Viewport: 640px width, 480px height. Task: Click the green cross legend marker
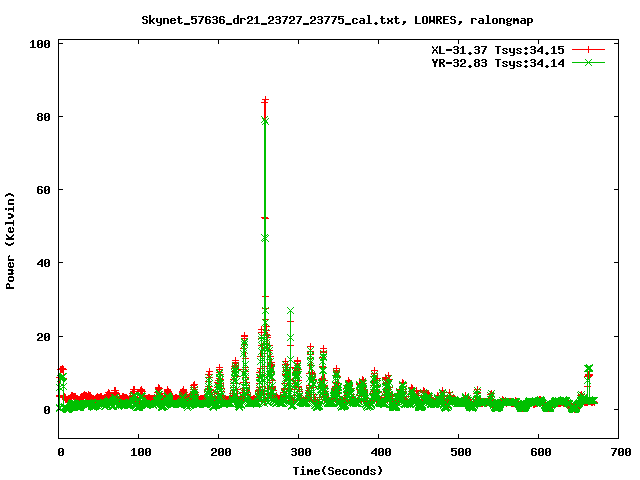pos(588,62)
